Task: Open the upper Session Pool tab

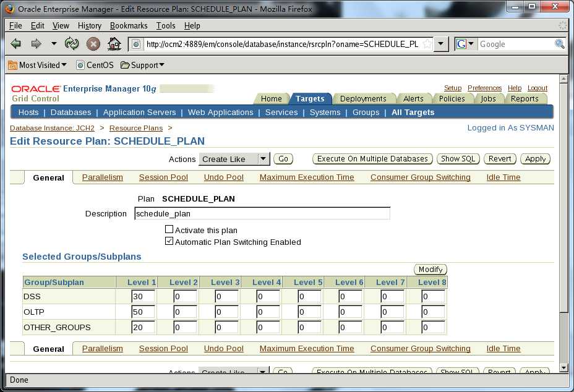Action: (x=163, y=177)
